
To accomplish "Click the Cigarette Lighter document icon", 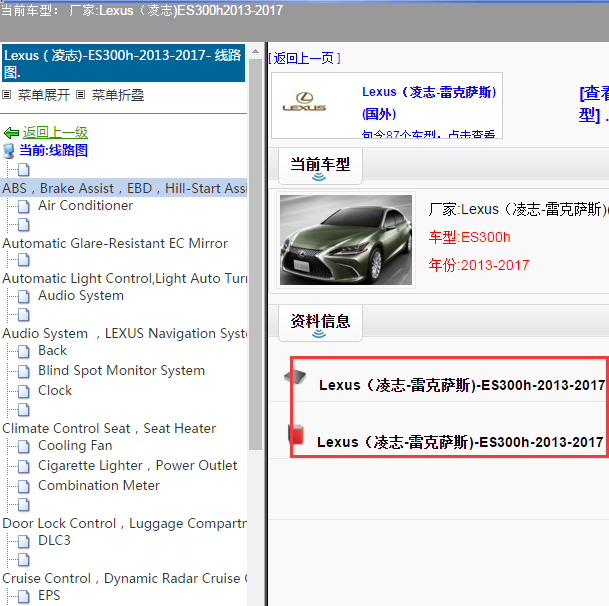I will (x=24, y=466).
